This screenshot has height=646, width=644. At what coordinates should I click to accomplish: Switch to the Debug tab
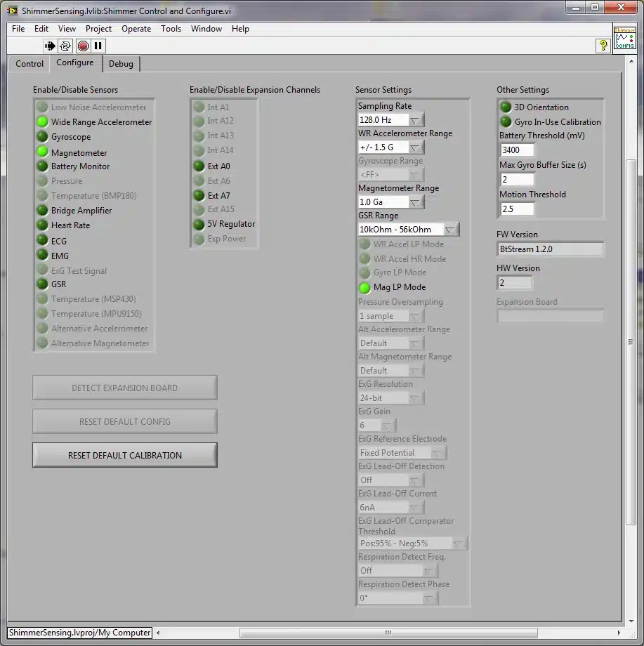point(121,64)
